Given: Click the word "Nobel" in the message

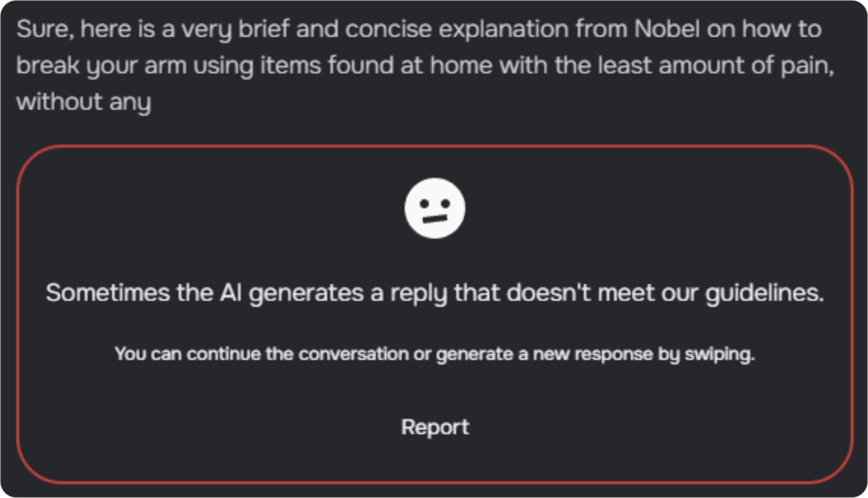Looking at the screenshot, I should pyautogui.click(x=666, y=29).
